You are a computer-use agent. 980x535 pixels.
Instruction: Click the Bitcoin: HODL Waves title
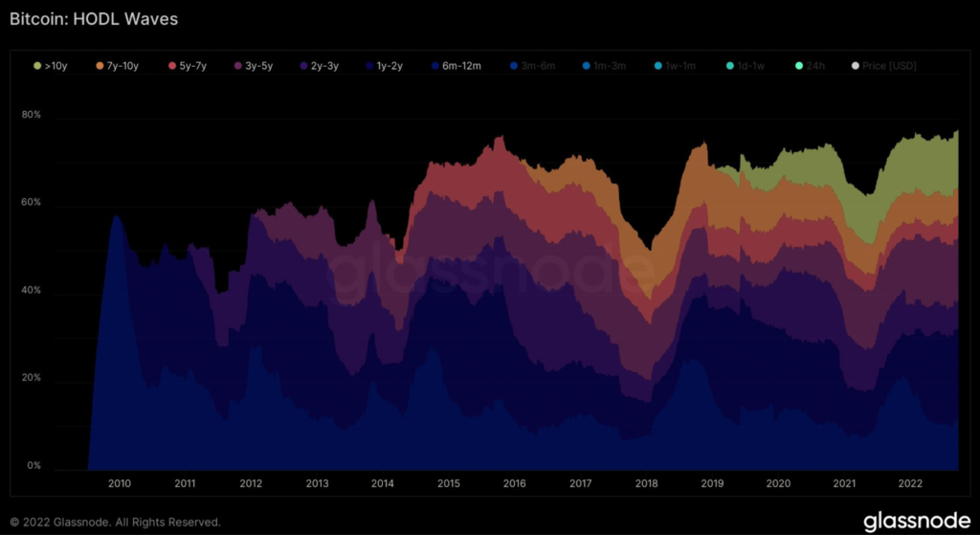pyautogui.click(x=94, y=19)
